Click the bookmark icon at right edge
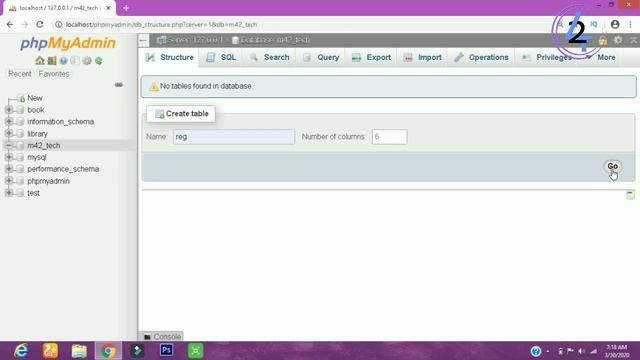640x360 pixels. tap(630, 195)
